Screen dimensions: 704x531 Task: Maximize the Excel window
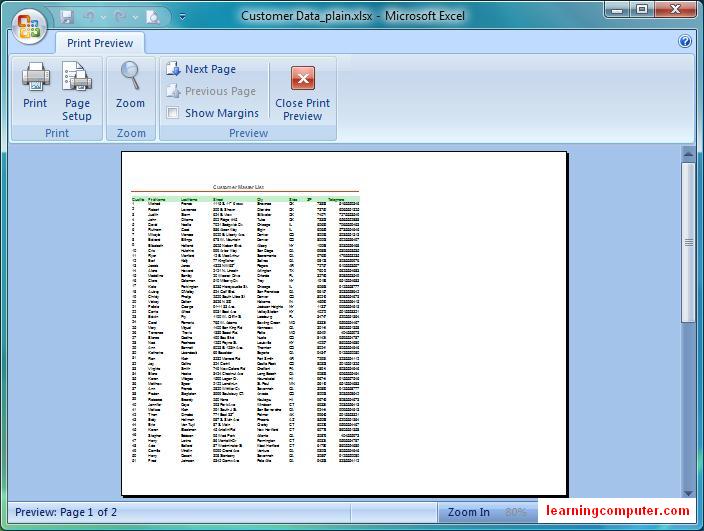point(642,9)
